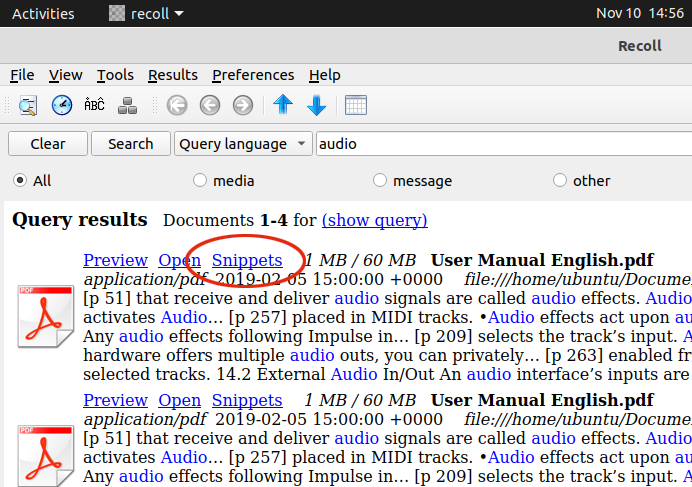Click the index blocks toolbar icon
Screen dimensions: 692x487
(x=128, y=106)
